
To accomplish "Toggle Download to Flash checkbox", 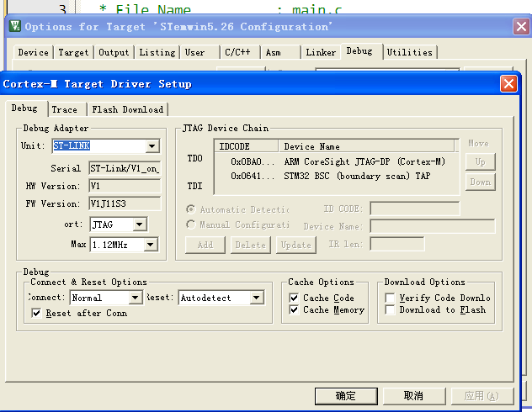I will [391, 309].
